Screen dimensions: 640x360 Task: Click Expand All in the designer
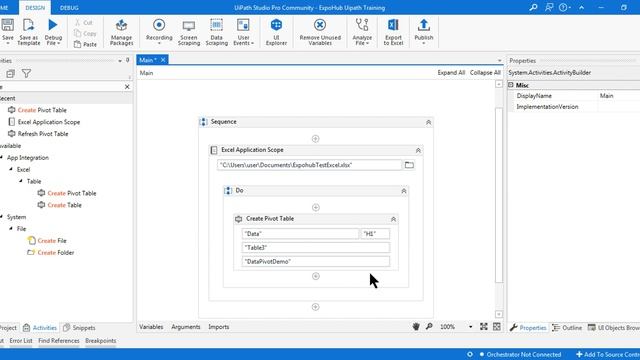pos(451,73)
